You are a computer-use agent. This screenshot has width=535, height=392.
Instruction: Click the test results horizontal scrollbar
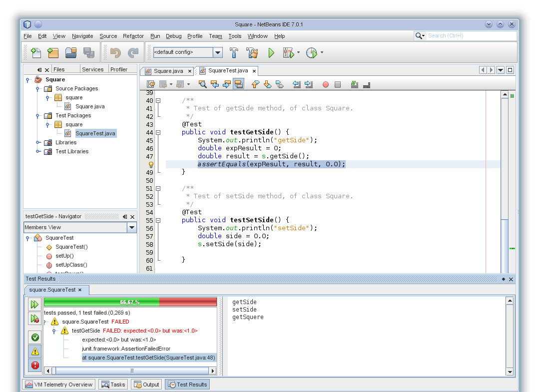pyautogui.click(x=132, y=371)
